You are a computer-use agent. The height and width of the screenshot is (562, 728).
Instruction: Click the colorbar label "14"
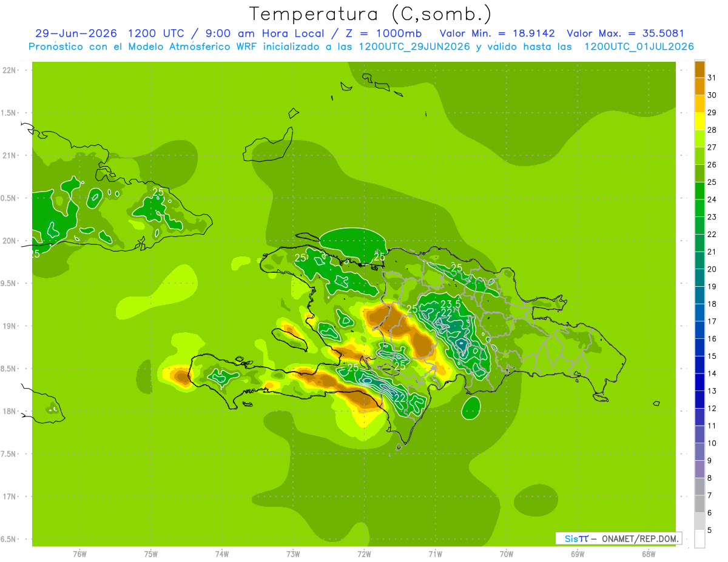[712, 373]
